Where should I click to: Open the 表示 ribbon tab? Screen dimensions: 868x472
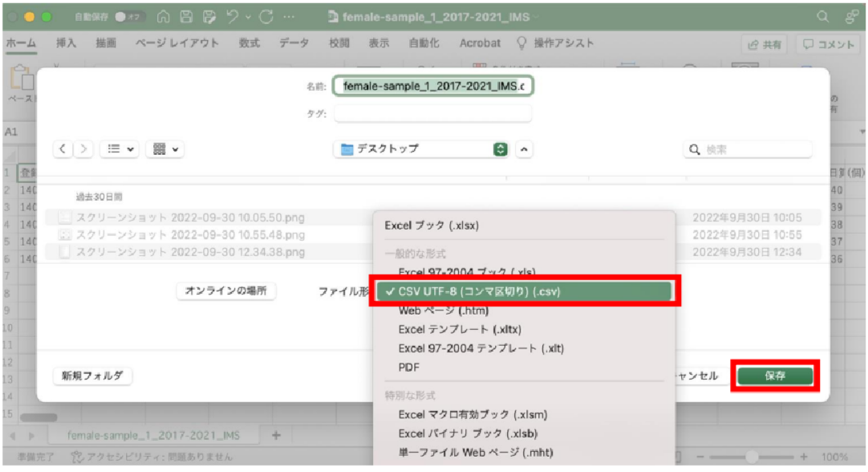[x=379, y=43]
